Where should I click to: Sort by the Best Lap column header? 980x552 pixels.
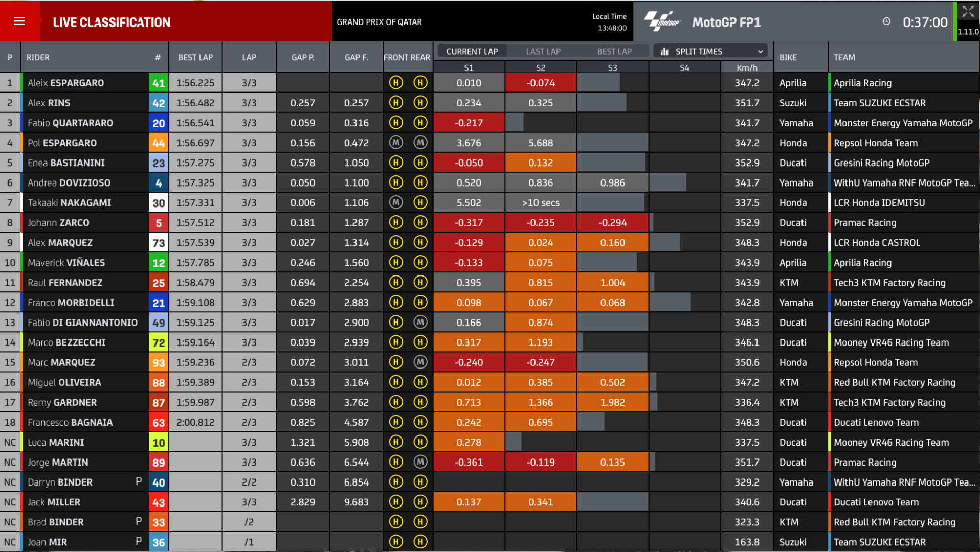[x=195, y=57]
